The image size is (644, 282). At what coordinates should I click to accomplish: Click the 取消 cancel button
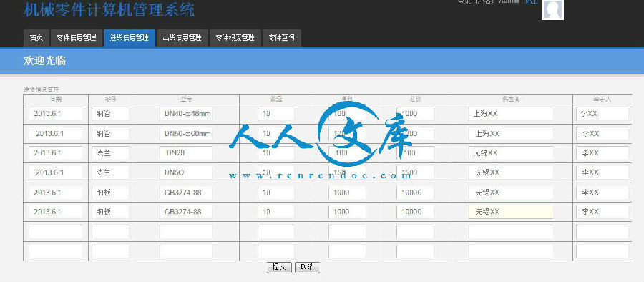pos(307,267)
